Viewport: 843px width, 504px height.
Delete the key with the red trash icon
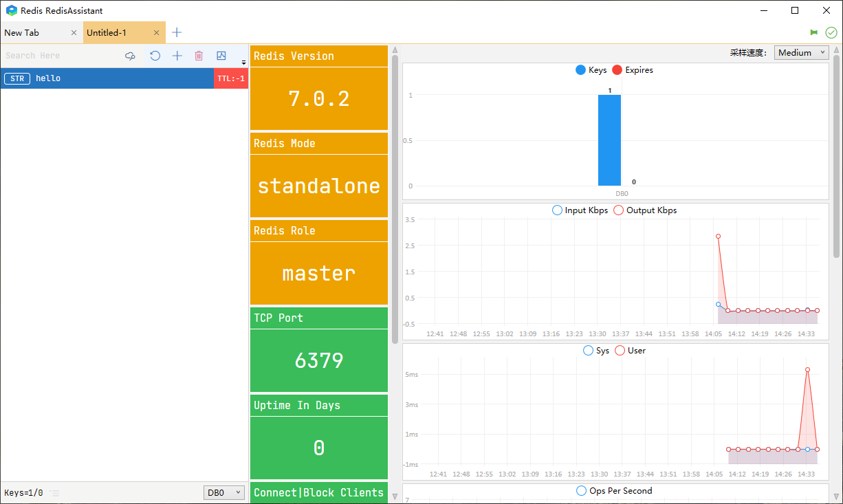click(199, 56)
